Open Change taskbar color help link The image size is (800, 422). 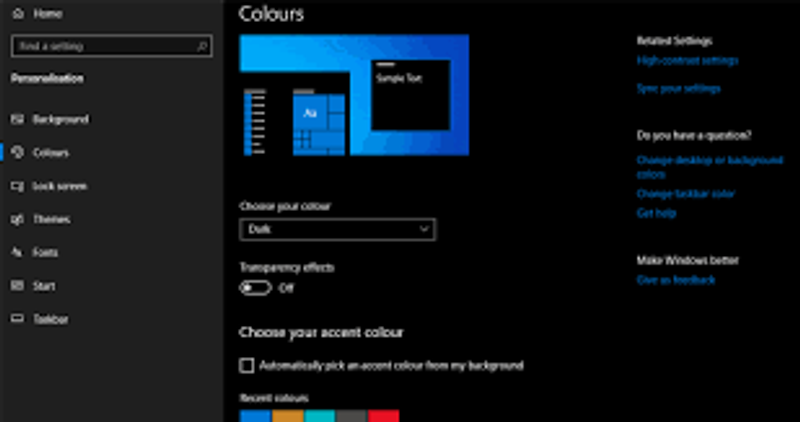tap(686, 194)
